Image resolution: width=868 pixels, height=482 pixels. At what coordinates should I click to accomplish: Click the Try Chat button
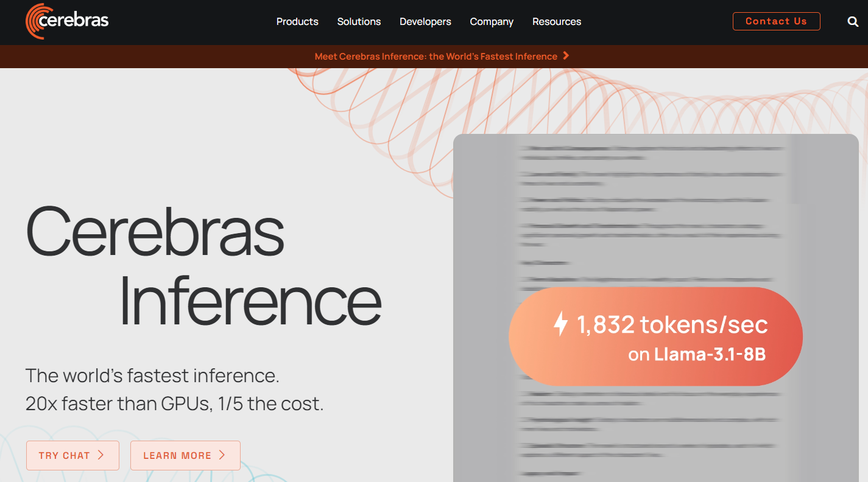(x=72, y=455)
